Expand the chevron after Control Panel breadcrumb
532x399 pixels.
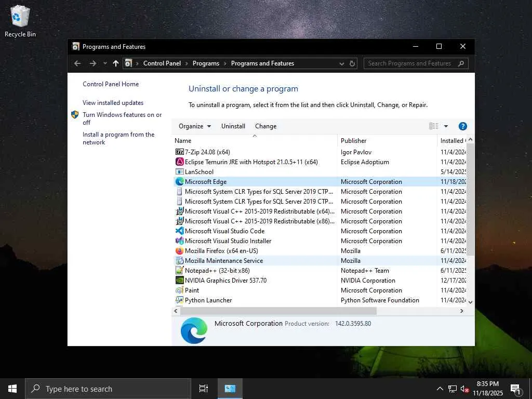[187, 63]
